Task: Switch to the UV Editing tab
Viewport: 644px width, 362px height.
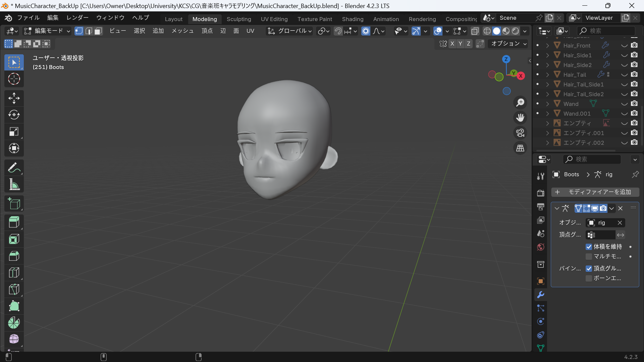Action: pyautogui.click(x=274, y=19)
